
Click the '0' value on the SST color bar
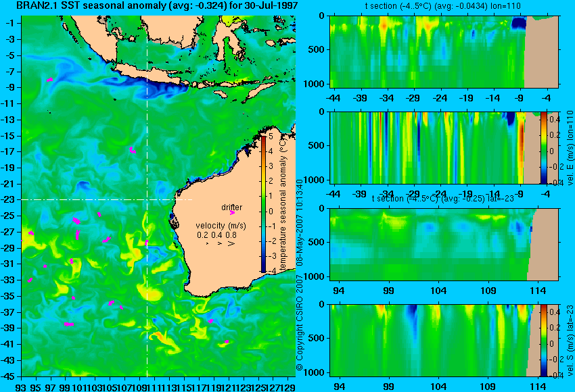pyautogui.click(x=271, y=211)
